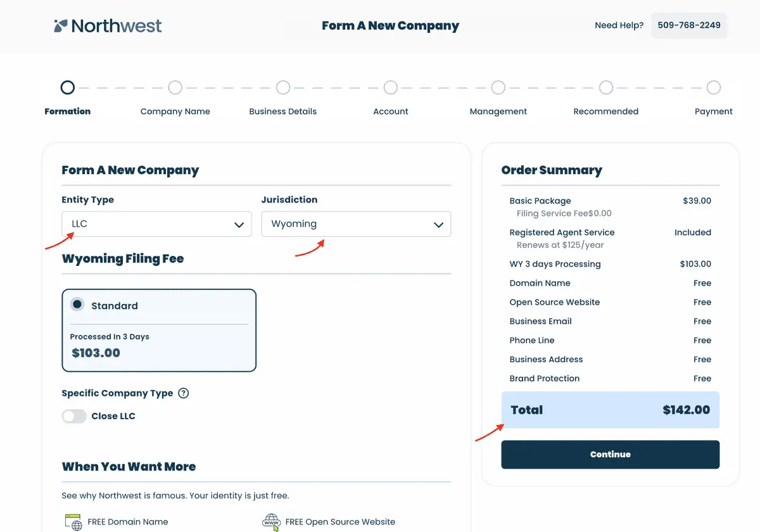
Task: Click the Standard $103.00 filing fee card
Action: (159, 331)
